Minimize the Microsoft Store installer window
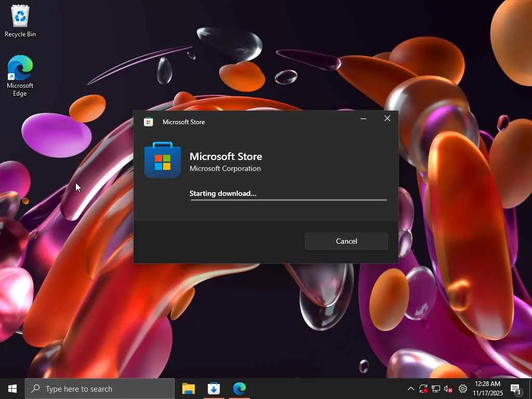 click(363, 119)
